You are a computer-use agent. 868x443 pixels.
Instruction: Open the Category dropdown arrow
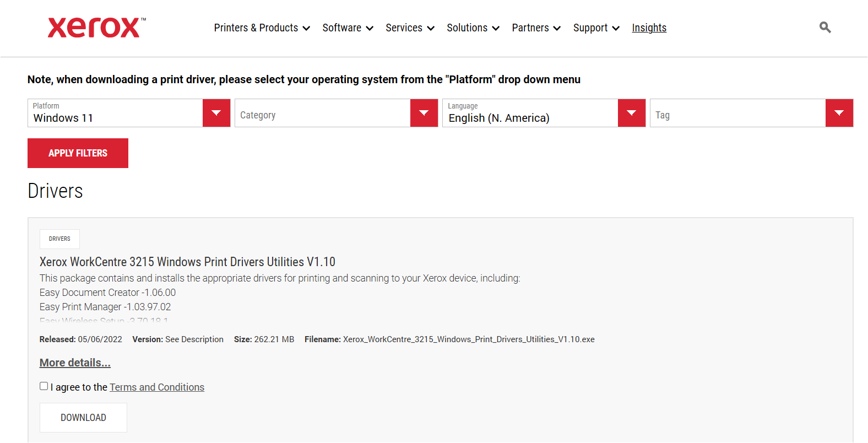pyautogui.click(x=424, y=113)
